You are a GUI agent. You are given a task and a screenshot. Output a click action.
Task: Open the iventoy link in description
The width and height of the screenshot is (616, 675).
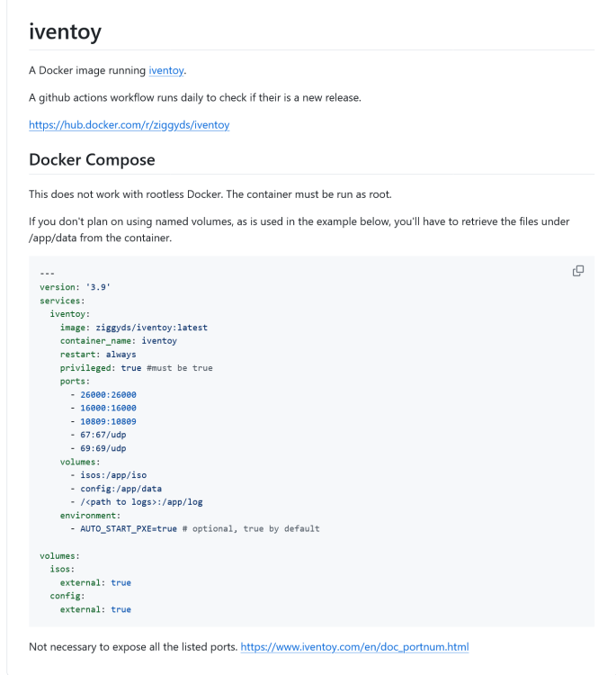tap(167, 70)
